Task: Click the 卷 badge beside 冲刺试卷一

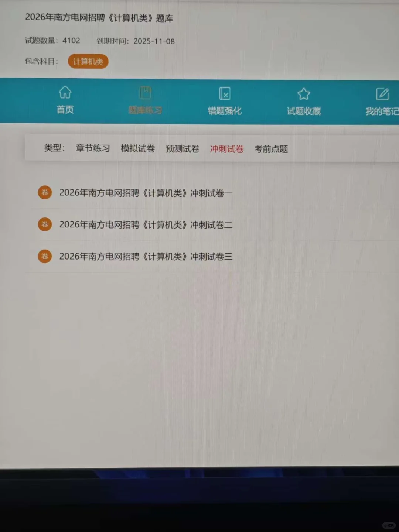Action: coord(45,192)
